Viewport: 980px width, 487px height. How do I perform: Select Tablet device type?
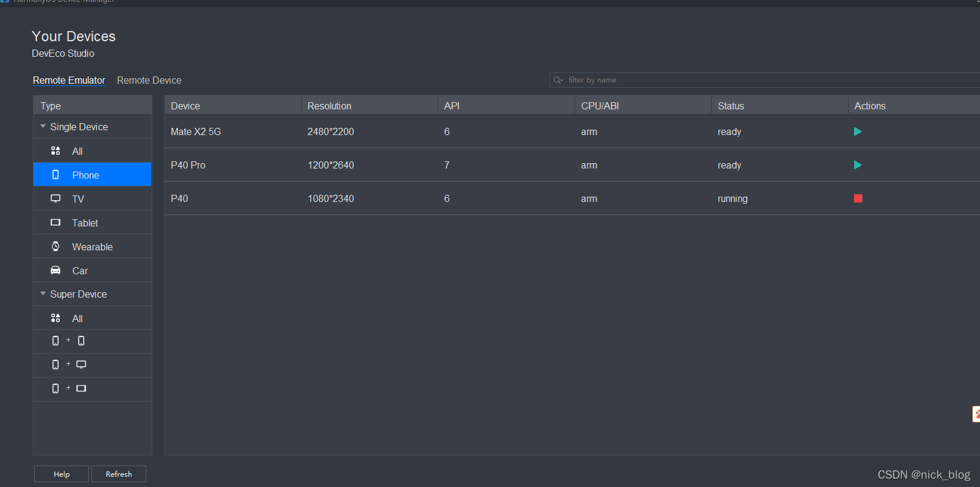point(93,222)
